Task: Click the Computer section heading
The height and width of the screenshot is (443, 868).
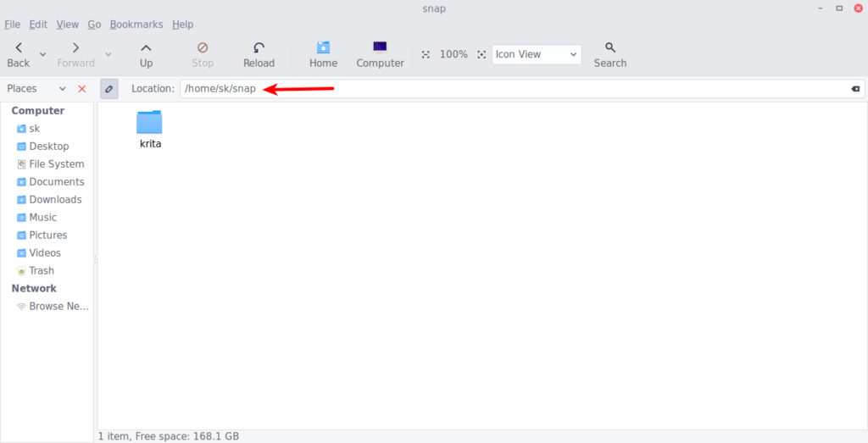Action: point(37,111)
